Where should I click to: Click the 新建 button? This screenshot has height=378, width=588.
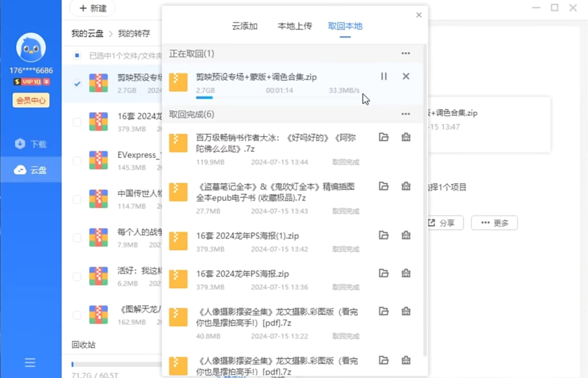93,8
